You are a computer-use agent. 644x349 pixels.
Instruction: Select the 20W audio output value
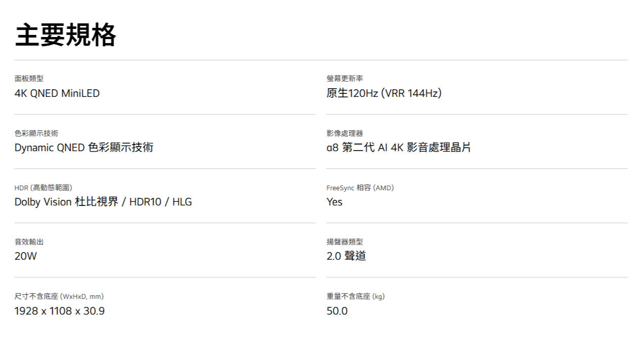click(26, 256)
